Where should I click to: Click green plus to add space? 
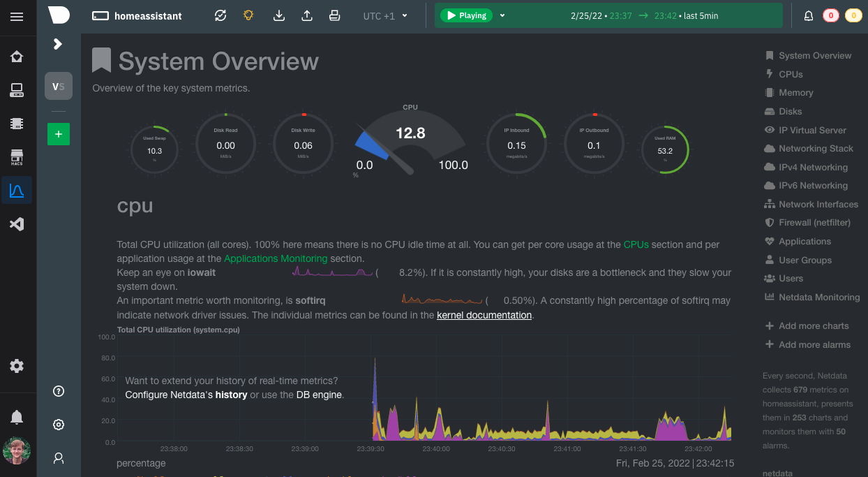tap(59, 134)
